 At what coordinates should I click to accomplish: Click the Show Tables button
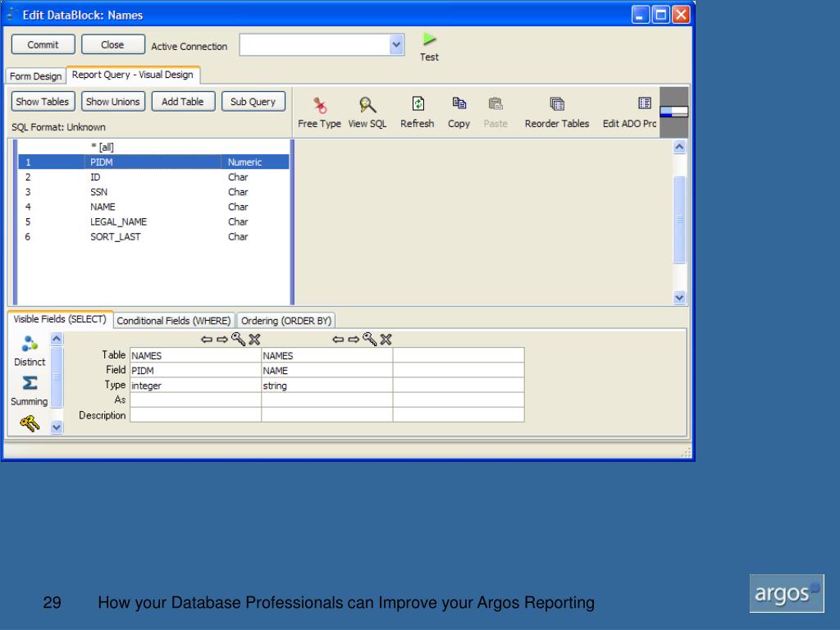[x=43, y=101]
